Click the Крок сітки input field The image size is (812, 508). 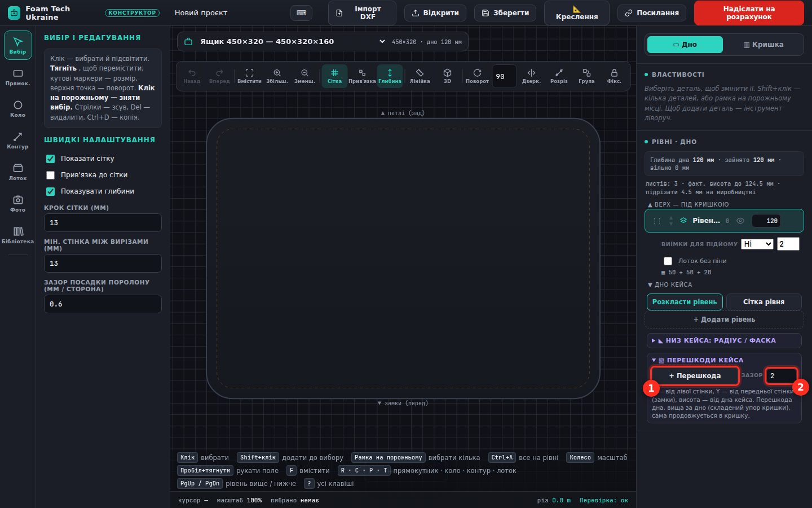(103, 223)
